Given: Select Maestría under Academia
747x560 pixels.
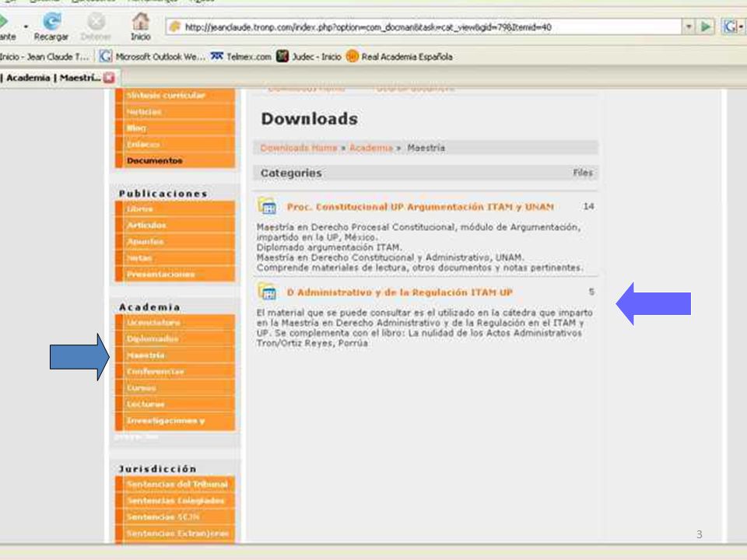Looking at the screenshot, I should click(x=175, y=355).
